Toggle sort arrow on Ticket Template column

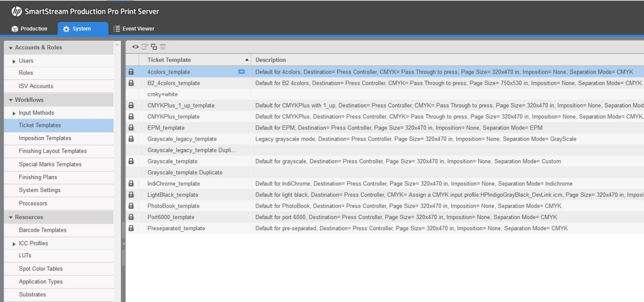coord(246,60)
